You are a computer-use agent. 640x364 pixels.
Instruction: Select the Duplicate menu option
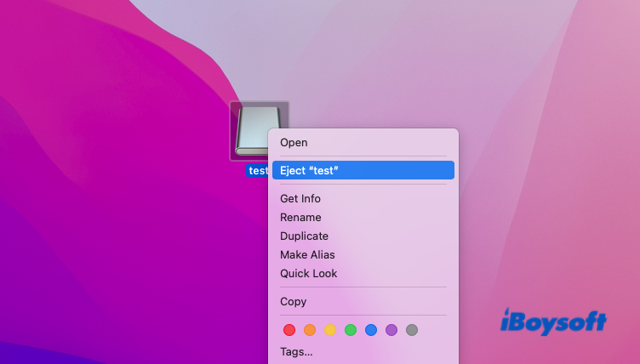(x=304, y=236)
